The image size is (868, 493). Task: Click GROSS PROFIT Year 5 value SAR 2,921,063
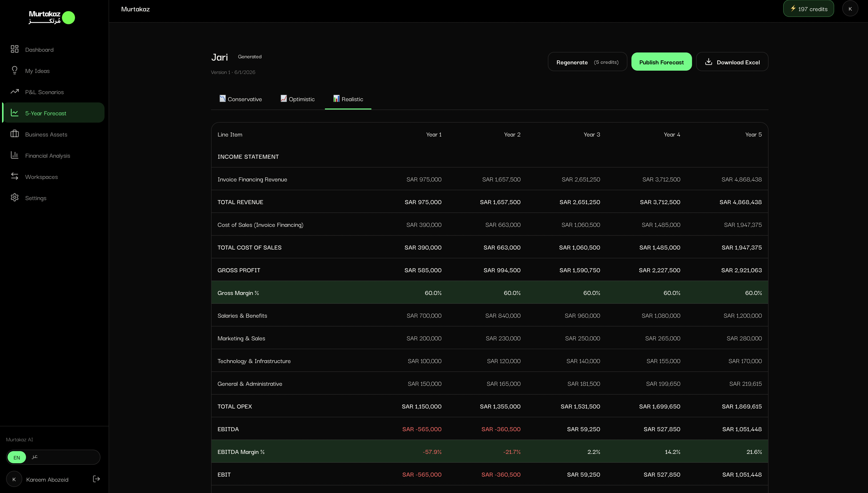(x=741, y=270)
